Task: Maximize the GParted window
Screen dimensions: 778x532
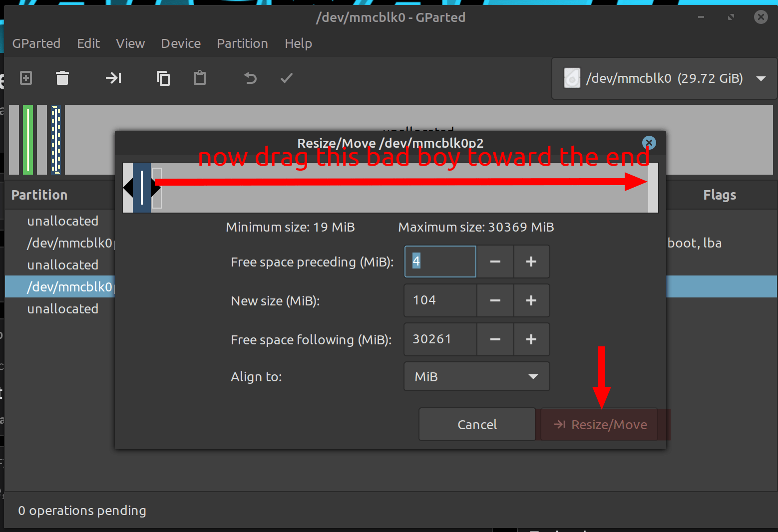Action: click(x=731, y=17)
